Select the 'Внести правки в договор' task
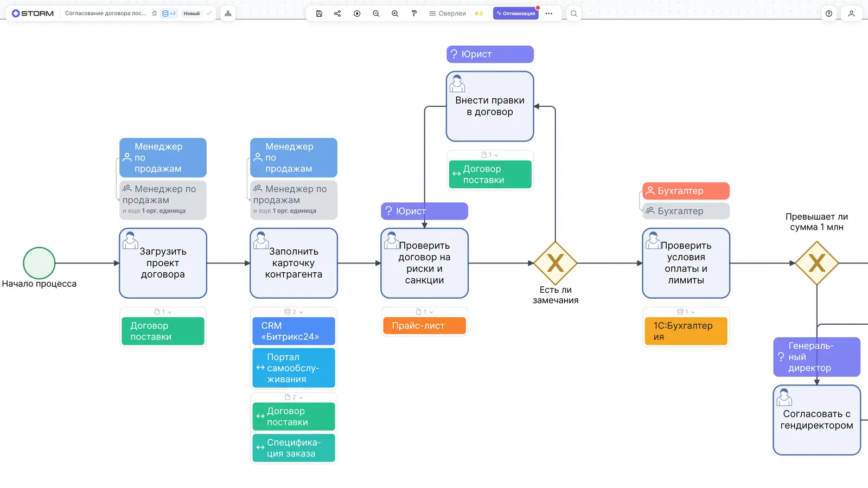The image size is (868, 488). [x=490, y=106]
